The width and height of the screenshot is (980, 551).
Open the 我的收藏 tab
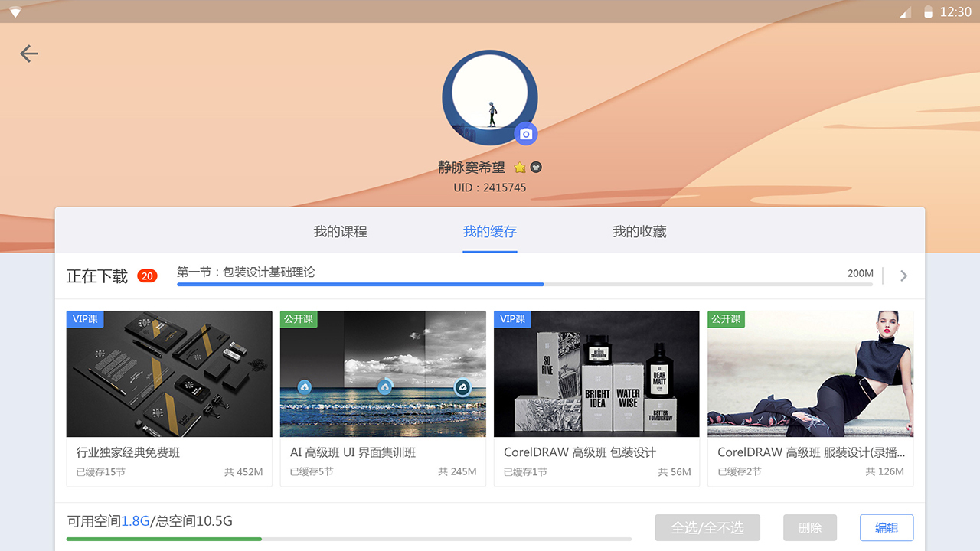pos(639,231)
